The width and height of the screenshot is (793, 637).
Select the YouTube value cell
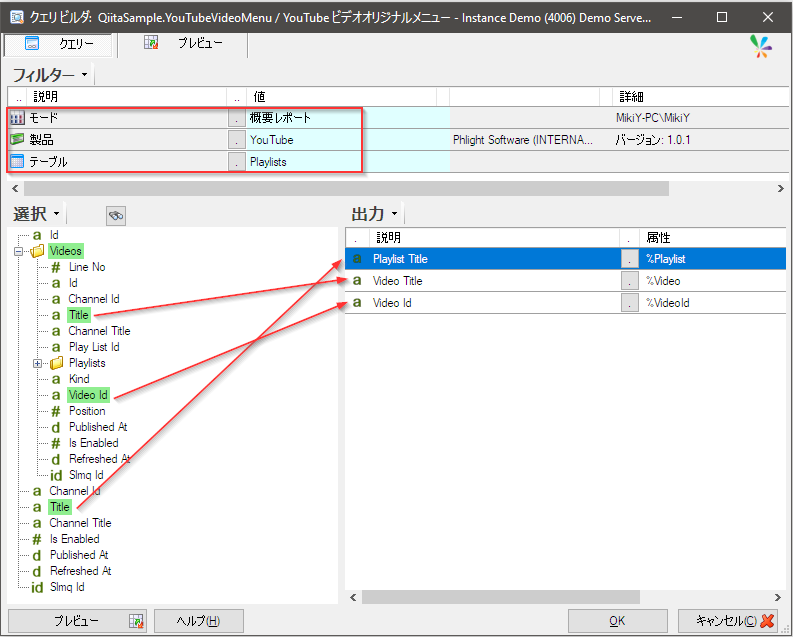[348, 140]
